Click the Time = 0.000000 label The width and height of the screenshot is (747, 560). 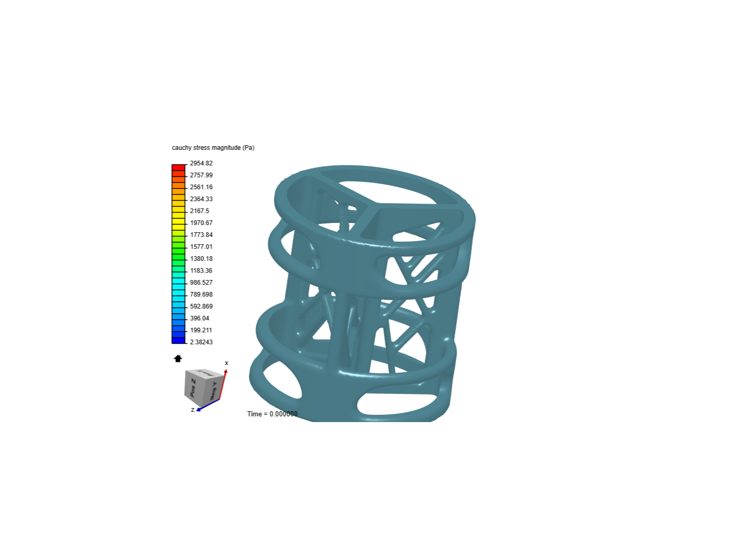click(x=272, y=414)
